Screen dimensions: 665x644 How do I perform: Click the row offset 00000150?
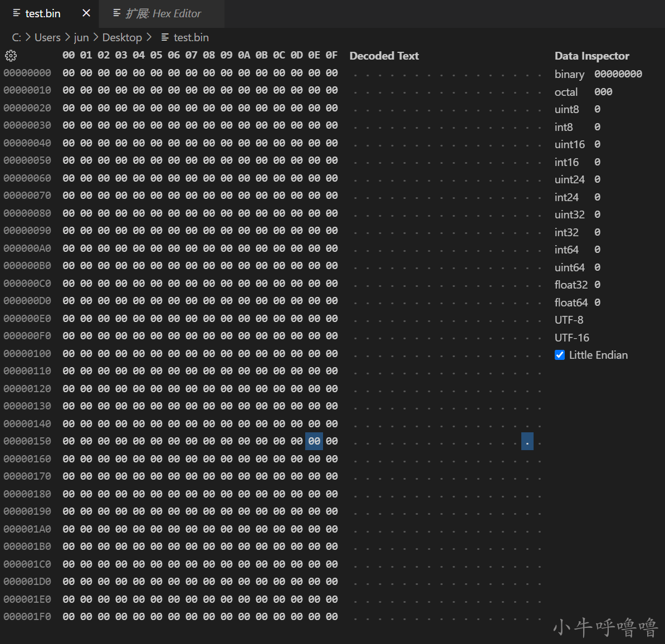click(x=27, y=441)
